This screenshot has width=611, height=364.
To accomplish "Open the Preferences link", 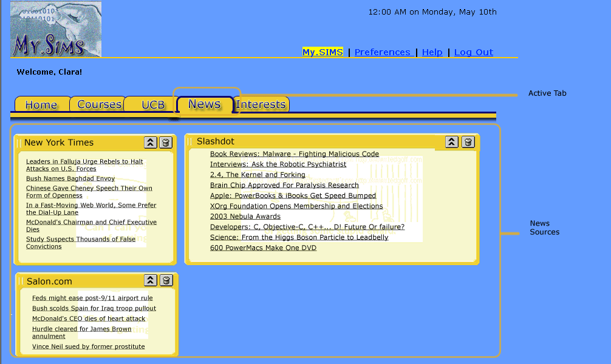I will point(384,52).
